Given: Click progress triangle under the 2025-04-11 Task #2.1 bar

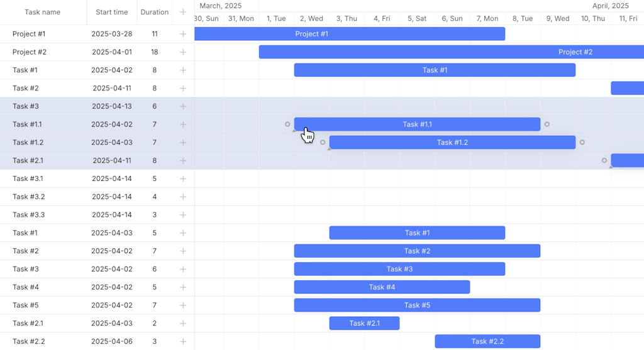Looking at the screenshot, I should click(611, 167).
